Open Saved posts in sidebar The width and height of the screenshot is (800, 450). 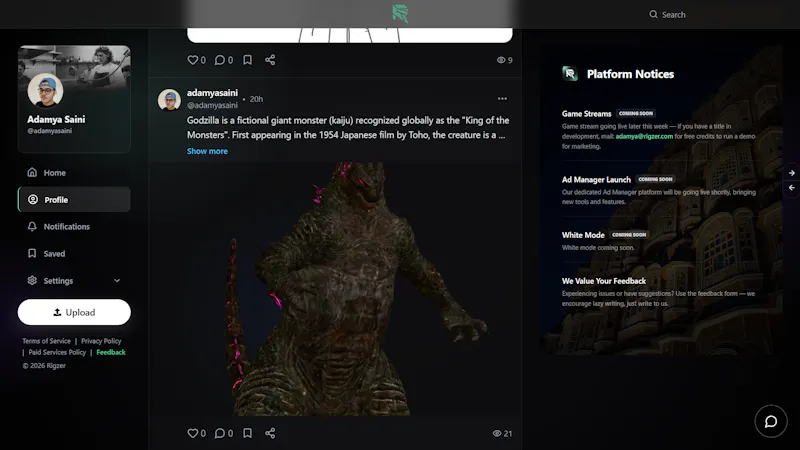74,254
